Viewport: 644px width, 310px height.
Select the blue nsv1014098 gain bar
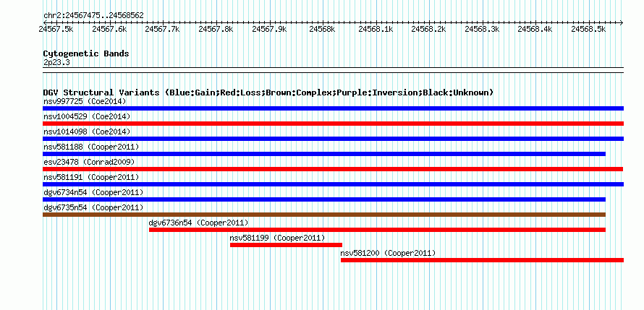[333, 139]
